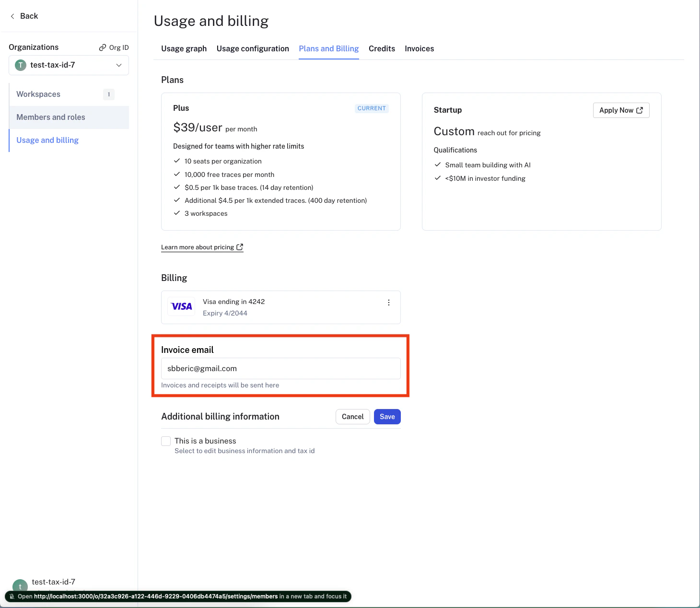Screen dimensions: 700x608
Task: Click the Back chevron arrow icon
Action: pos(12,16)
